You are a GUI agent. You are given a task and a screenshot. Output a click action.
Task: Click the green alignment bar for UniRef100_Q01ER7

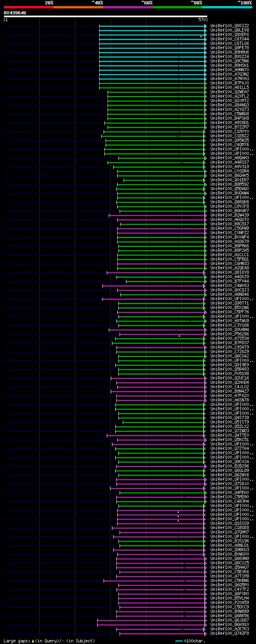[165, 180]
